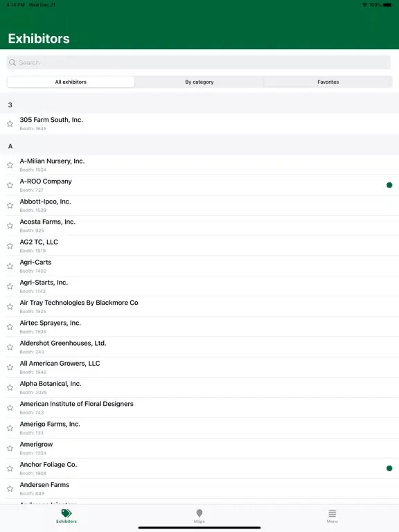399x532 pixels.
Task: Open the Exhibitors tab in bottom bar
Action: click(66, 516)
